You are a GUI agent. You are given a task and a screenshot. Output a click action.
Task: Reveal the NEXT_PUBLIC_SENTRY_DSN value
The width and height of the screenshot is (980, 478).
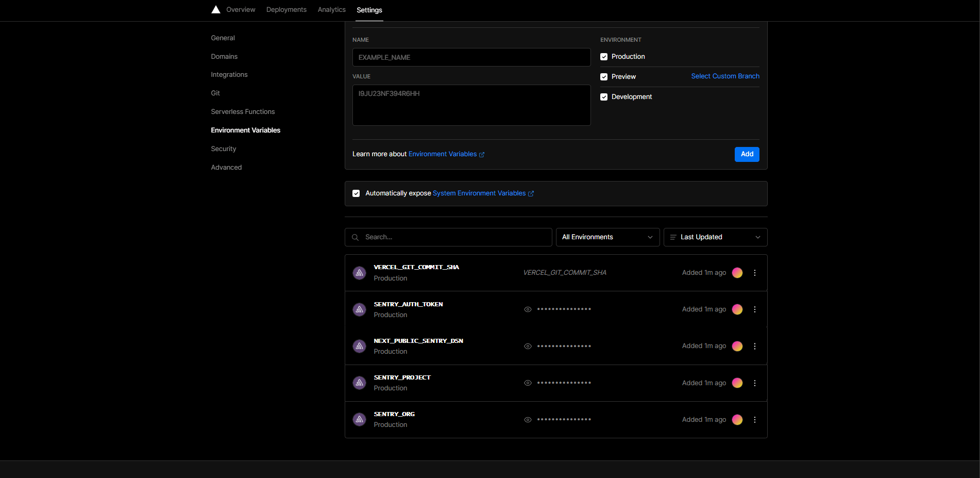[x=528, y=346]
